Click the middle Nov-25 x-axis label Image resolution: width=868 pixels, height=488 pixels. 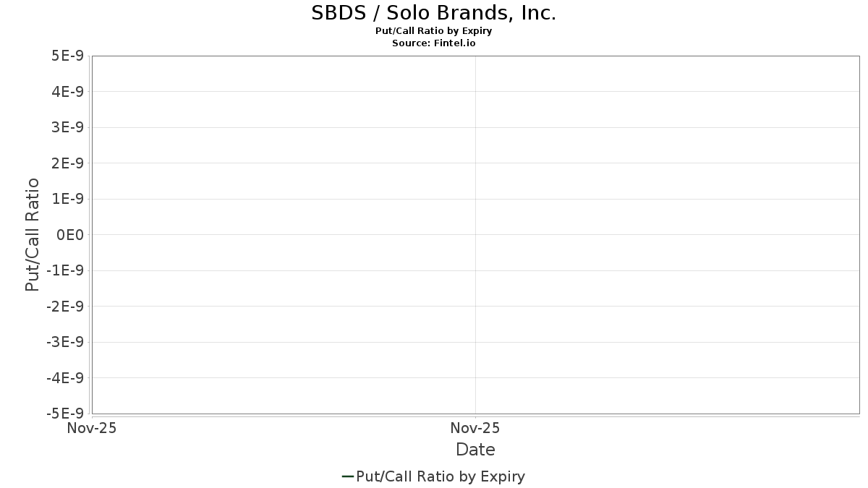475,428
